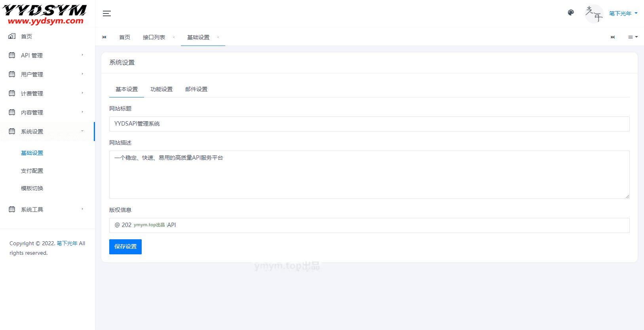Viewport: 644px width, 330px height.
Task: Jump to the first tab with the rewind icon
Action: coord(104,37)
